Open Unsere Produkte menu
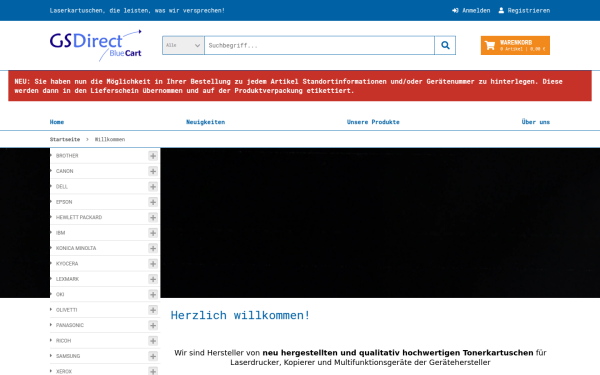The width and height of the screenshot is (600, 375). tap(373, 122)
